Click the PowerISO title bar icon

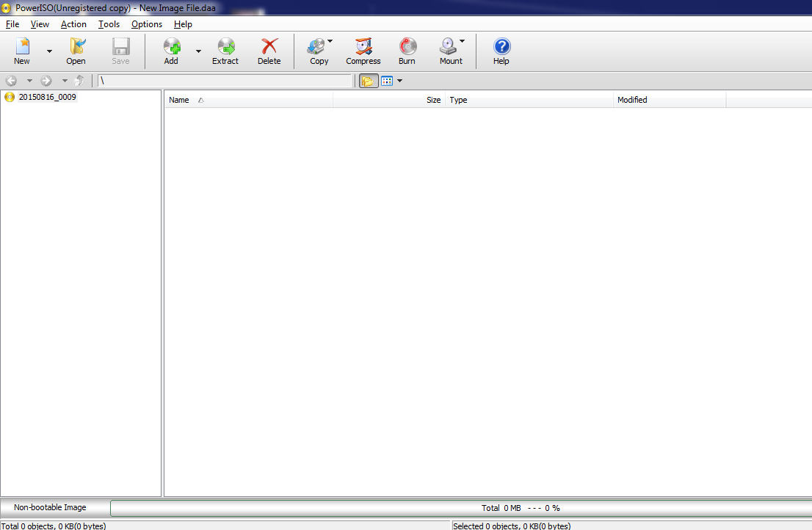coord(6,8)
